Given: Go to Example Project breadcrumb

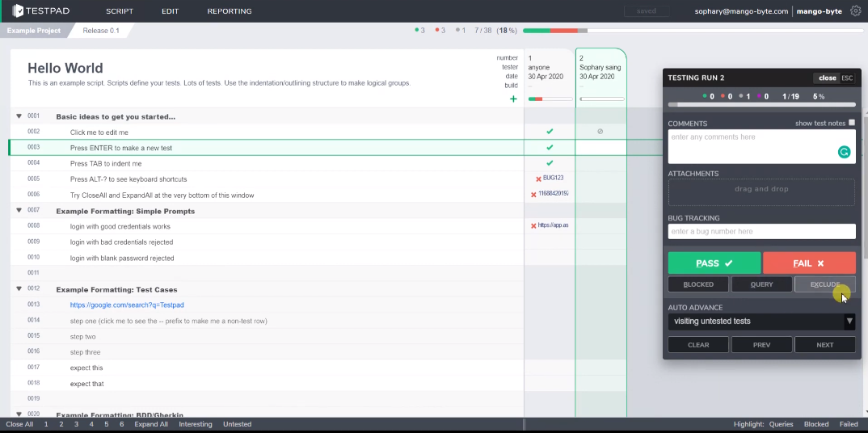Looking at the screenshot, I should (34, 31).
